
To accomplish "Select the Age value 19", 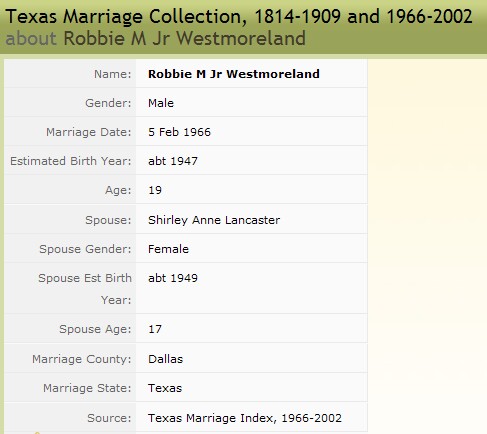I will pyautogui.click(x=155, y=190).
